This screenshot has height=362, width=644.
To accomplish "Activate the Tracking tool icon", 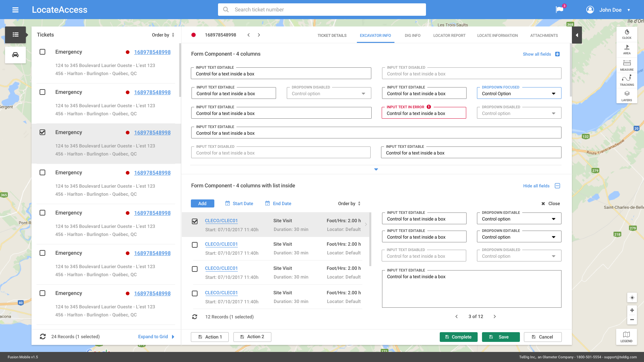I will click(627, 80).
